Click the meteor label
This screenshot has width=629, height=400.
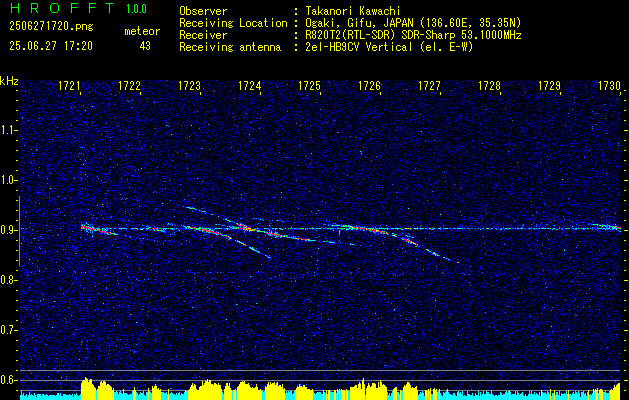tap(142, 31)
